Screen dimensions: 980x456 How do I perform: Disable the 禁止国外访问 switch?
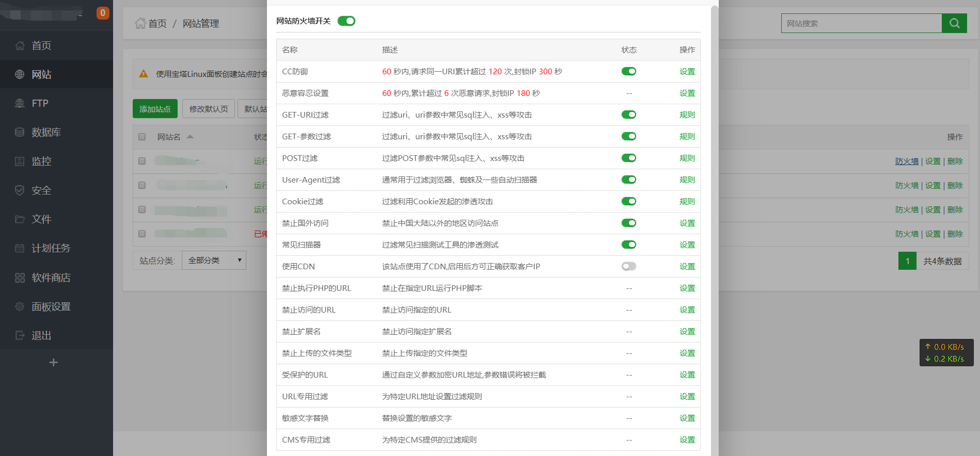point(629,223)
